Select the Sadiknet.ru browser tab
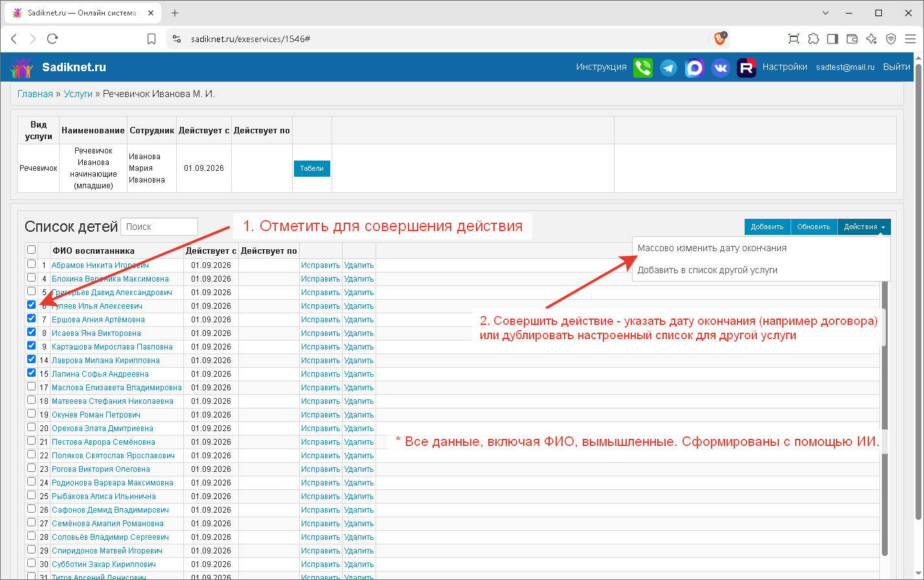Viewport: 924px width, 580px height. pos(84,13)
